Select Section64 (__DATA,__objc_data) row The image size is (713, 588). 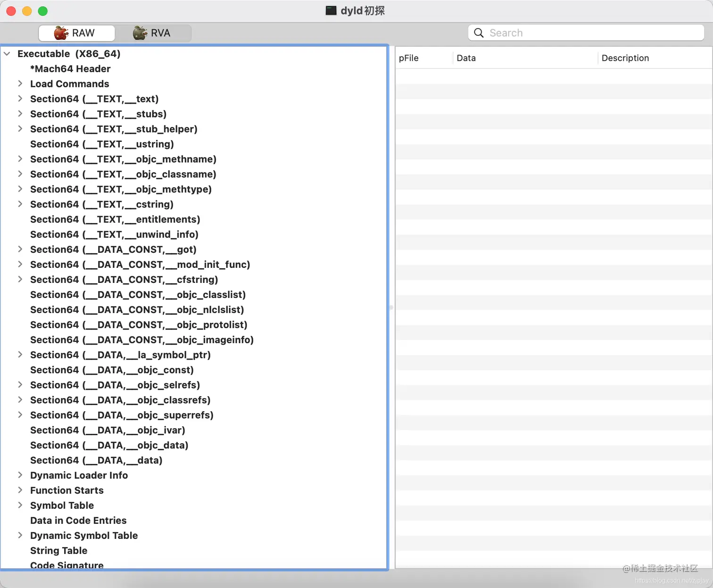194,445
